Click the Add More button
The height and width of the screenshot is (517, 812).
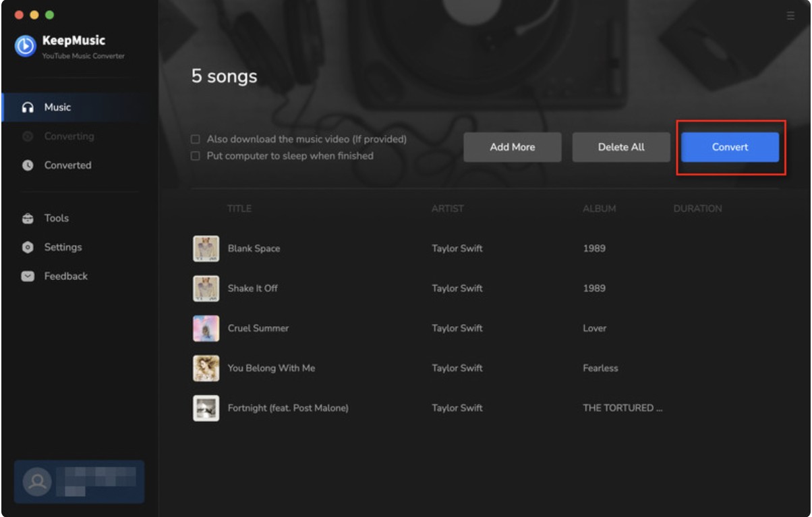(x=513, y=147)
